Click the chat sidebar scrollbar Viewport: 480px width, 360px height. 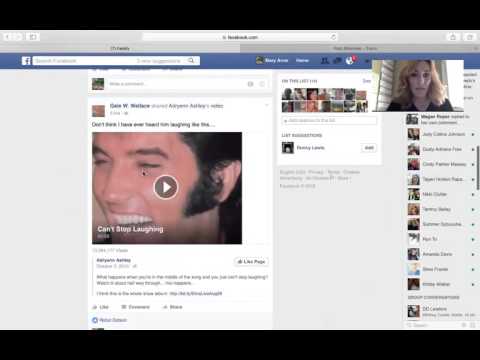click(x=478, y=168)
